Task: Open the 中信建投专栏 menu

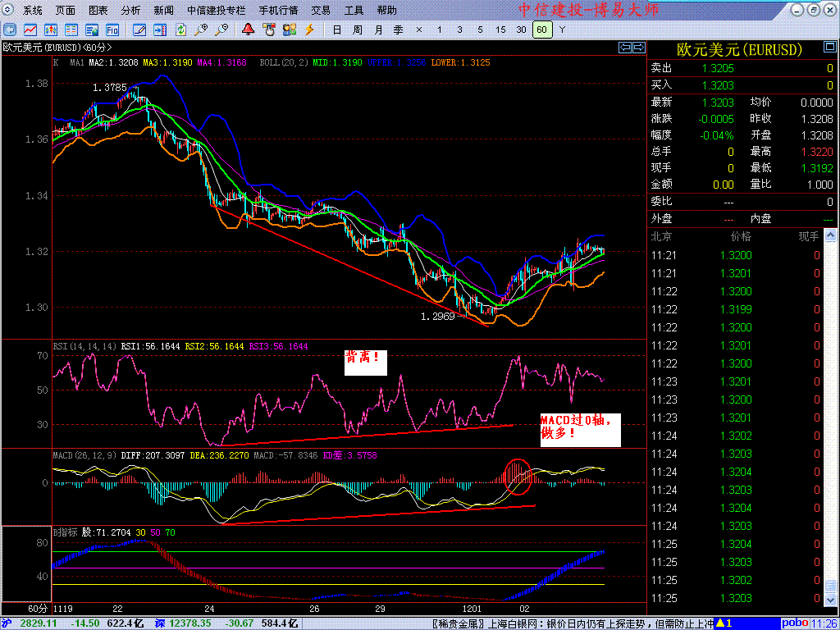Action: (216, 11)
